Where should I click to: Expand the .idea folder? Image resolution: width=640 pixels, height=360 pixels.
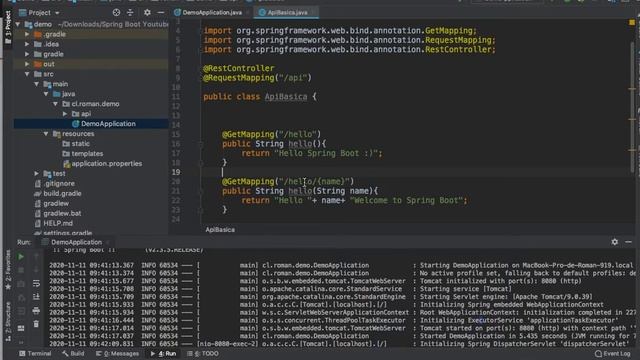pos(27,44)
